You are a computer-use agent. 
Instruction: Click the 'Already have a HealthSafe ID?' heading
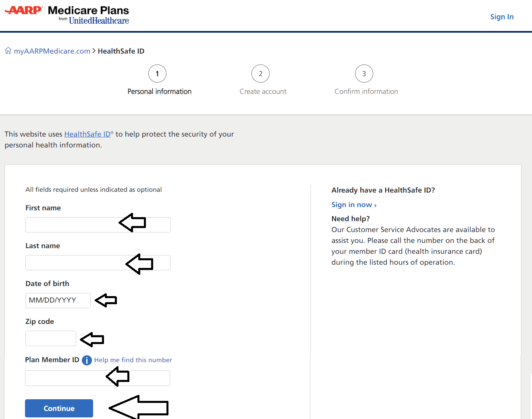point(383,190)
